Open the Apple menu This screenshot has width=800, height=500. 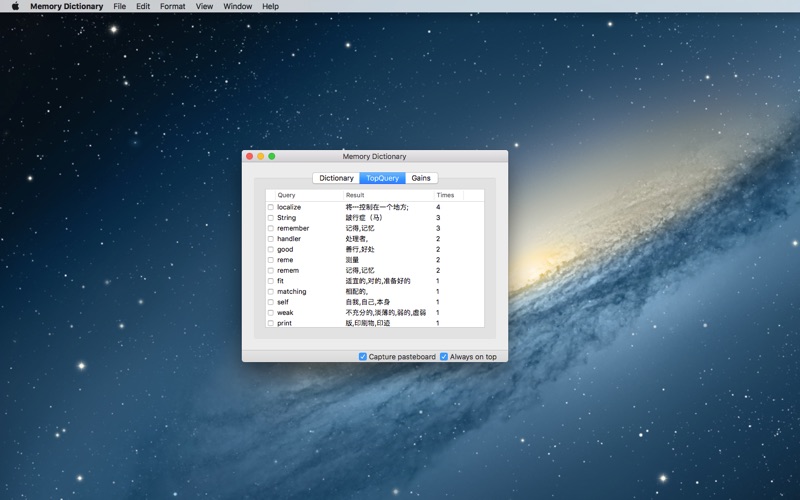pyautogui.click(x=15, y=6)
